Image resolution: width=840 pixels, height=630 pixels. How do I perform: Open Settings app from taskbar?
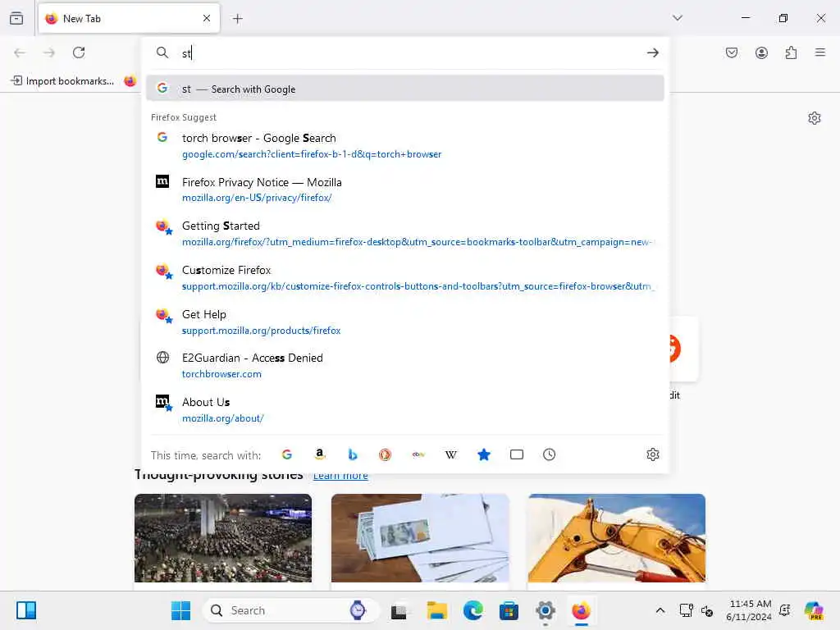pyautogui.click(x=545, y=610)
